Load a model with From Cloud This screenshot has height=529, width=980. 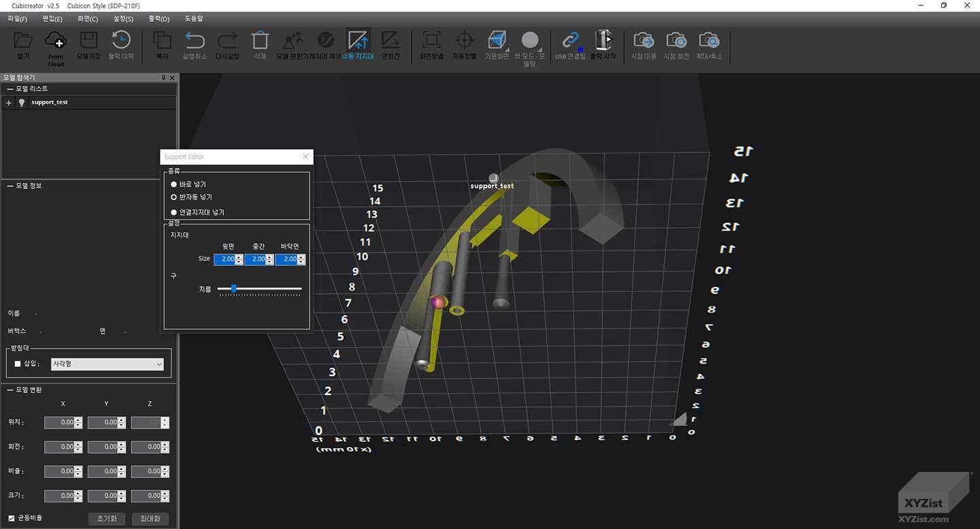click(56, 48)
